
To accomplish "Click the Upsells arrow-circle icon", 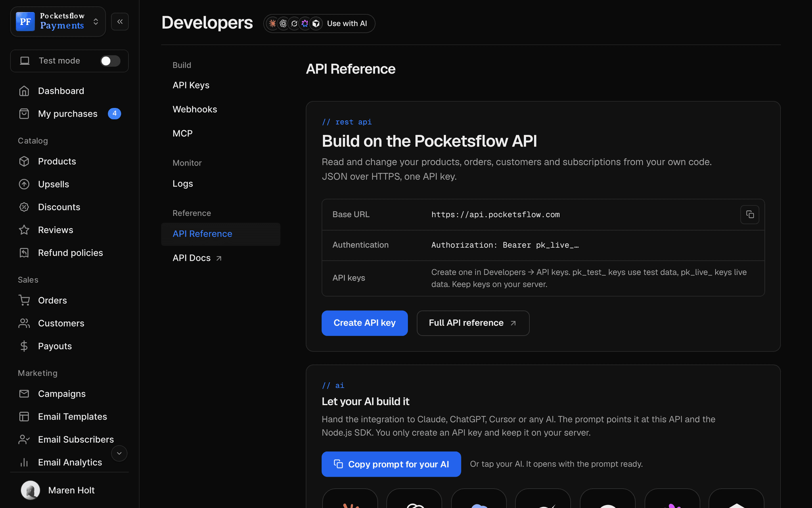I will [24, 184].
